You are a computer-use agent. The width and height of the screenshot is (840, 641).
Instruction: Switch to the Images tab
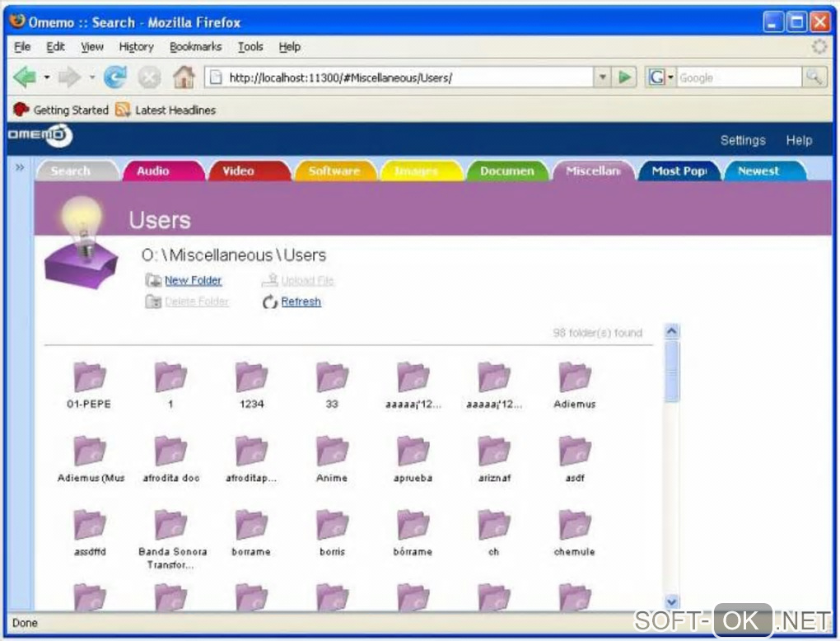point(421,171)
